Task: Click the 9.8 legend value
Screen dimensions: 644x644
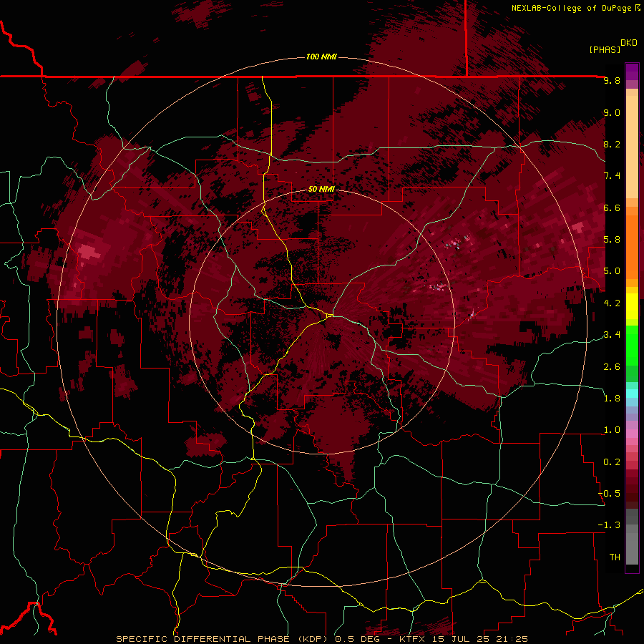Action: click(x=612, y=80)
